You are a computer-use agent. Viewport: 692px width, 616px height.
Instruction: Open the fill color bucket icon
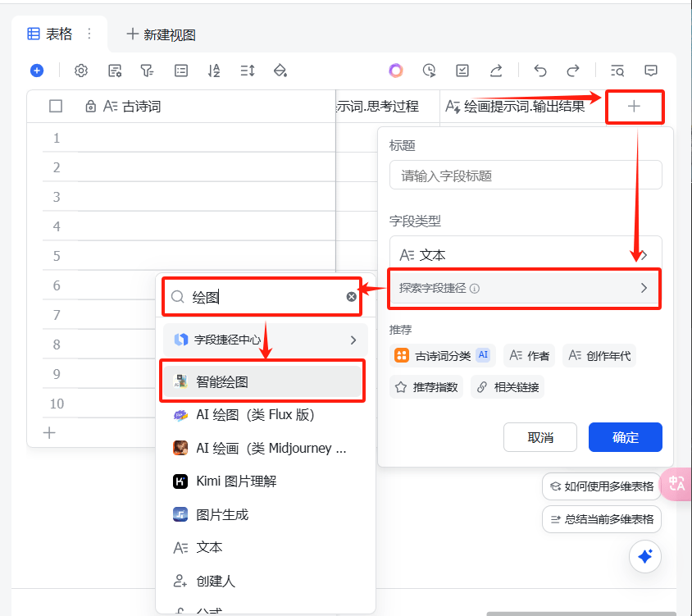tap(280, 71)
